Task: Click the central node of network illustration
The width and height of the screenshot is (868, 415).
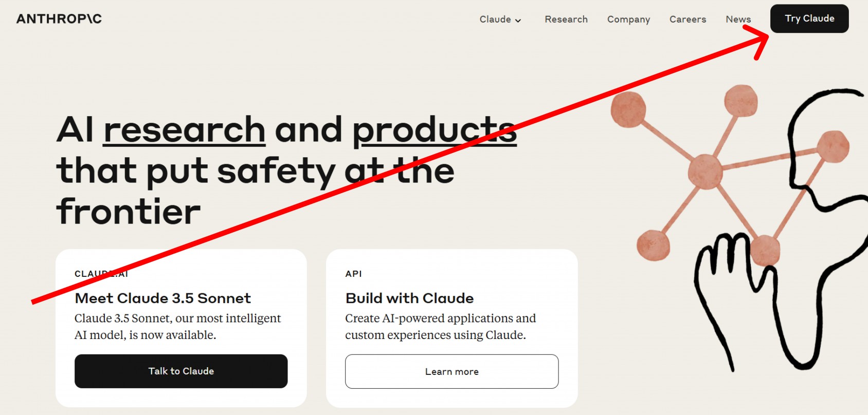Action: point(705,172)
